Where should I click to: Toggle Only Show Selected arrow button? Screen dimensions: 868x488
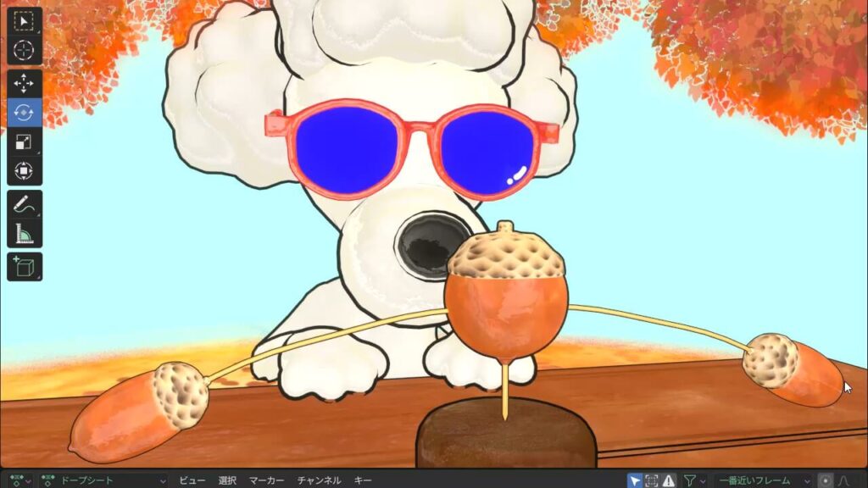(635, 480)
